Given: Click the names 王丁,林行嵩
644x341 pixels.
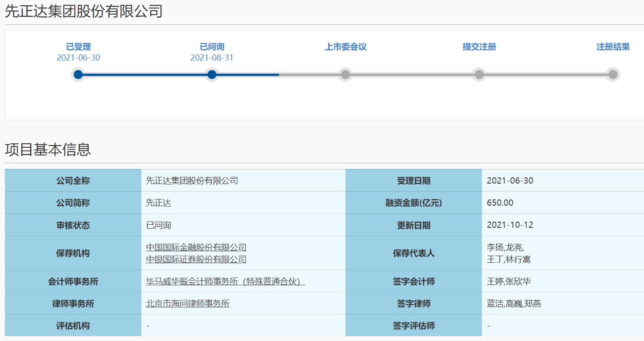Looking at the screenshot, I should [508, 260].
